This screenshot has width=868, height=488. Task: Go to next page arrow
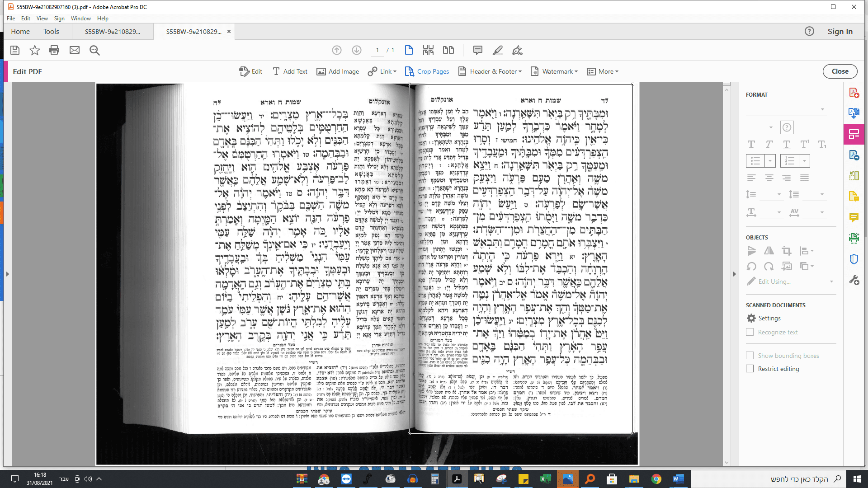(357, 50)
